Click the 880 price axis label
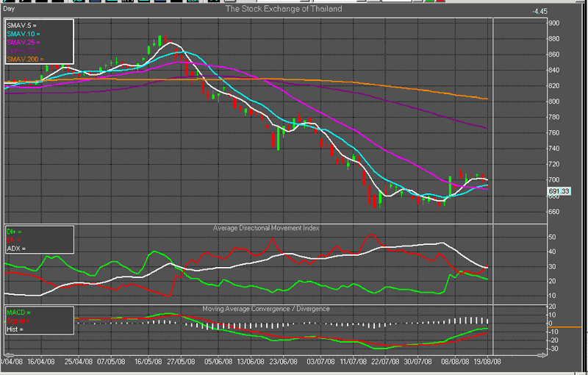Image resolution: width=588 pixels, height=375 pixels. tap(554, 39)
